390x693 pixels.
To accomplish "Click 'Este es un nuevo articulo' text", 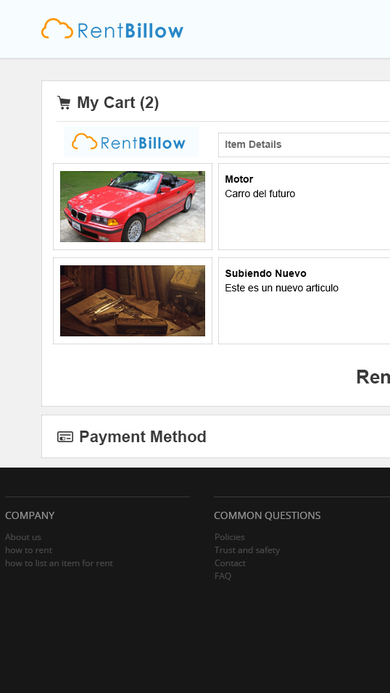I will 282,288.
